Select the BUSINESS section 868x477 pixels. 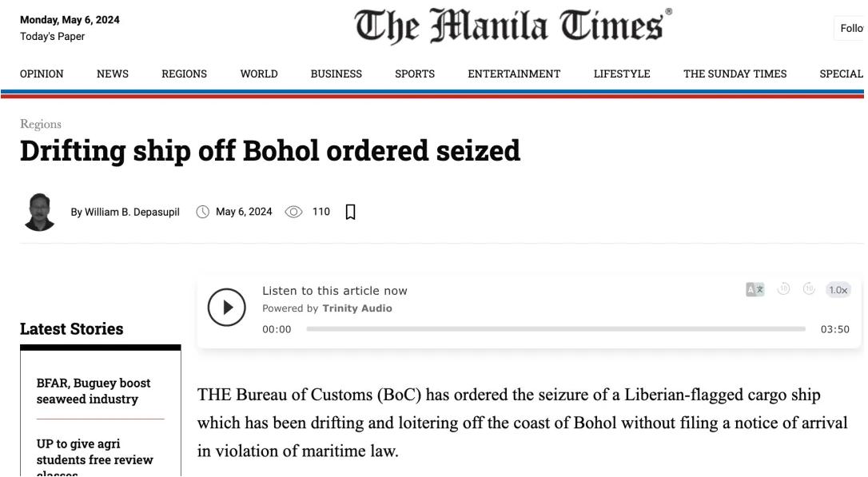click(336, 74)
